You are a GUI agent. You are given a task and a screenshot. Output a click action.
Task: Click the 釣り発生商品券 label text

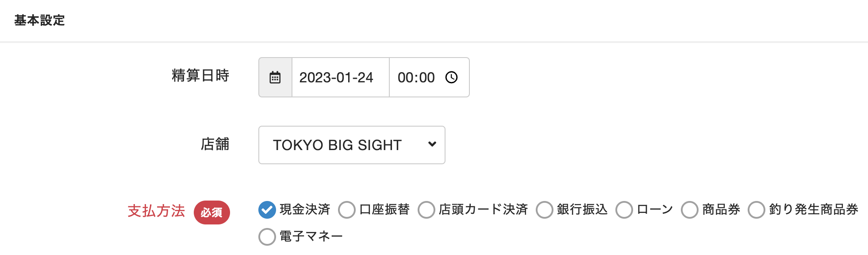814,209
